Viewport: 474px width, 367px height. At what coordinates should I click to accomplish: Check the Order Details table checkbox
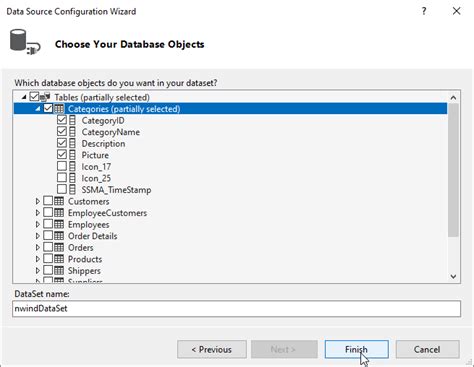(48, 236)
